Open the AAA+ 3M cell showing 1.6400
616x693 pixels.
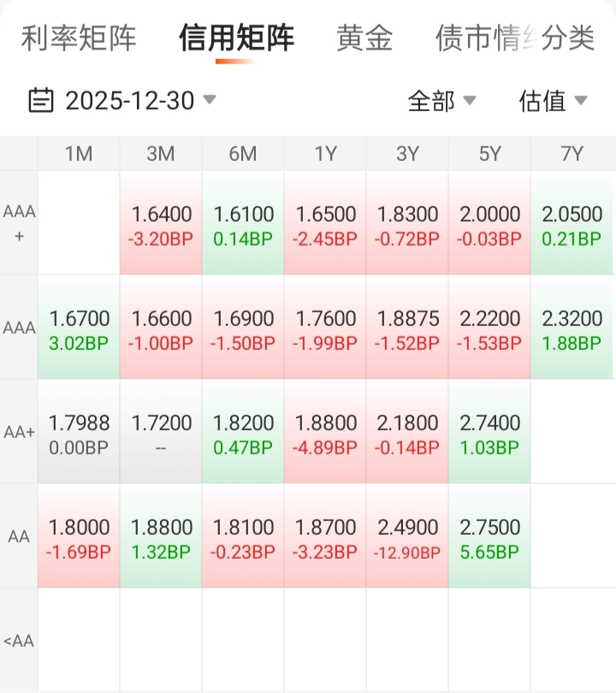[161, 224]
